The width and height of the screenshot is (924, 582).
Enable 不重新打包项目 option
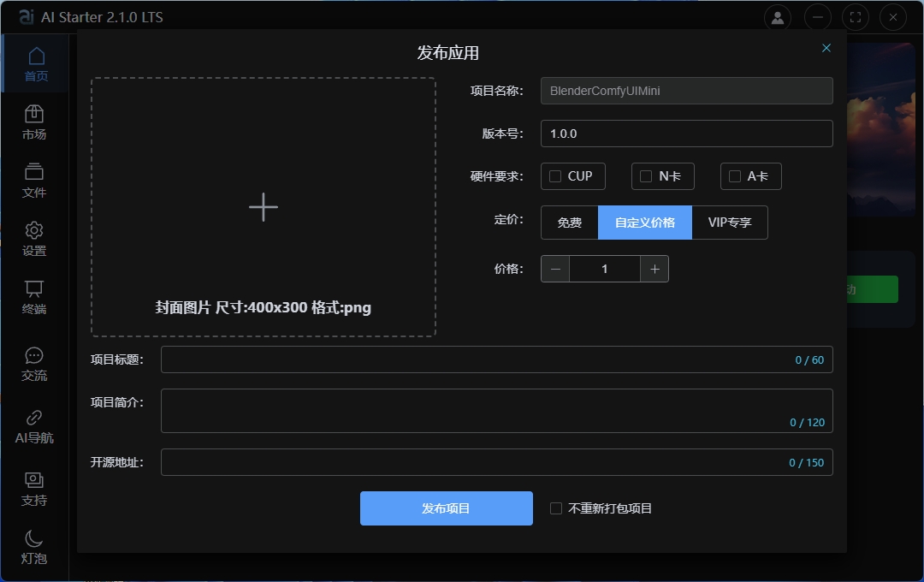(x=554, y=508)
